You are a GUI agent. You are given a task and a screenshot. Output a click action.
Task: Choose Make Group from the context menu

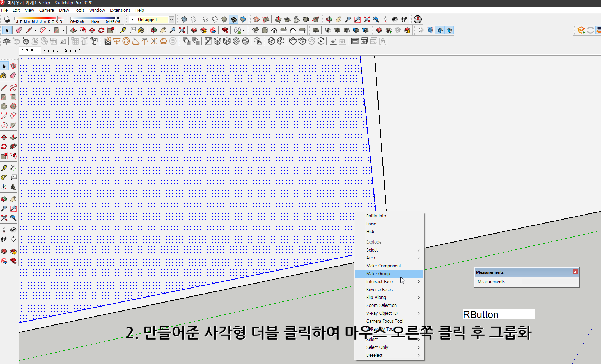click(378, 273)
